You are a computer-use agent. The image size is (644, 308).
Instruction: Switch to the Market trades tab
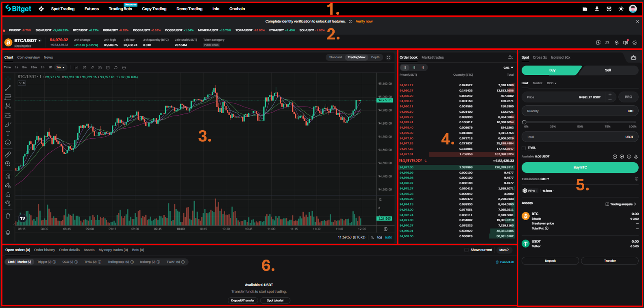(x=432, y=57)
